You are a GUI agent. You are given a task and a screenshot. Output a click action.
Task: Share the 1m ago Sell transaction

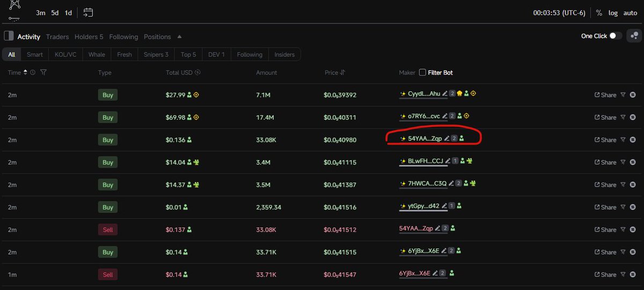click(x=605, y=274)
